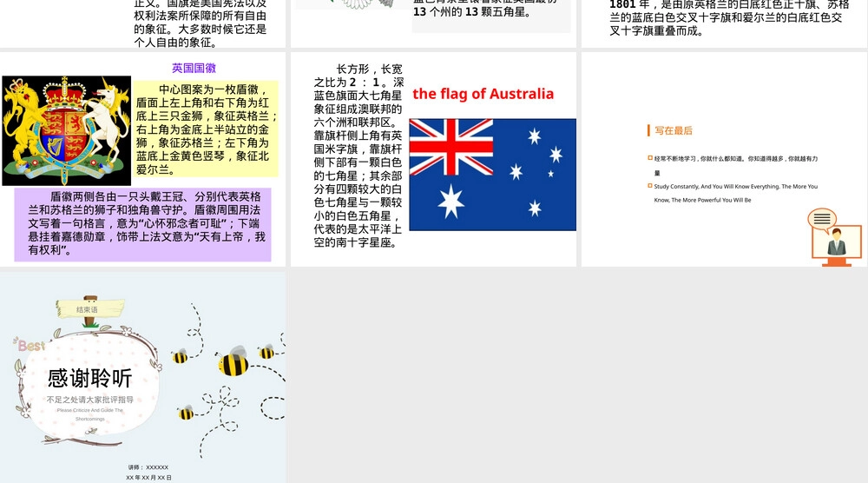Click the Australian flag picture

(x=493, y=175)
